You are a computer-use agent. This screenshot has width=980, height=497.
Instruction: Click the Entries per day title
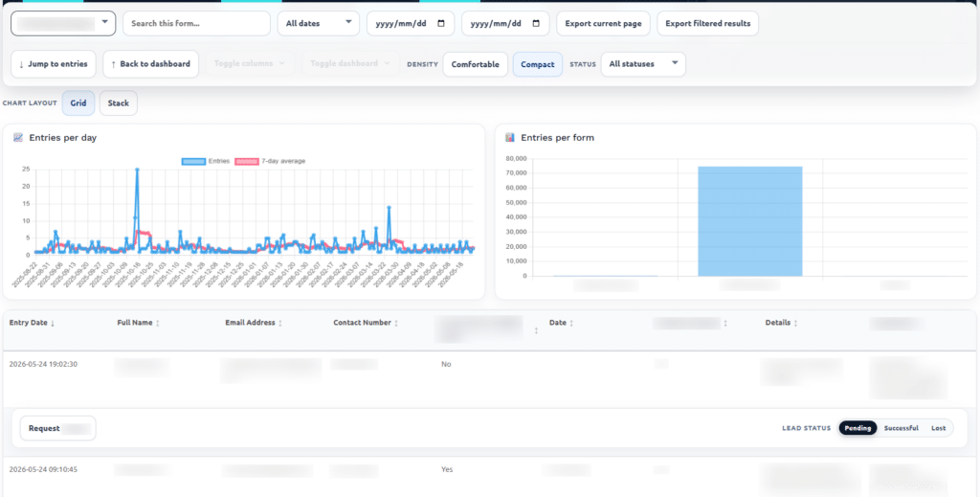(62, 138)
